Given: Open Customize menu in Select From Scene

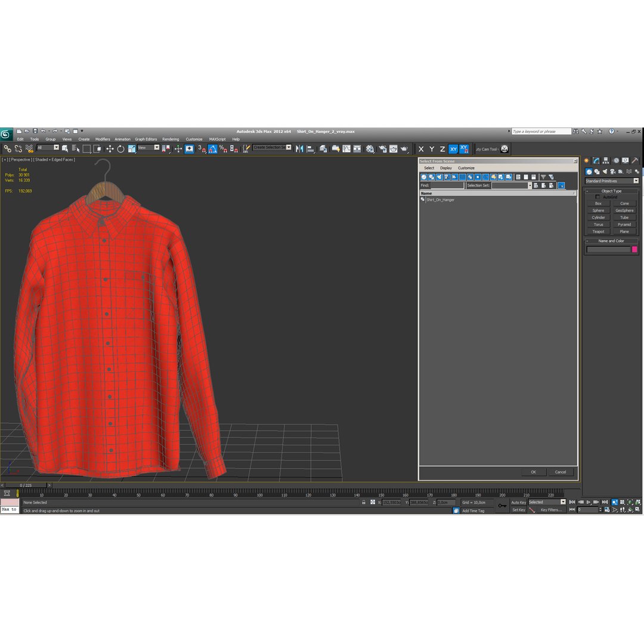Looking at the screenshot, I should coord(466,168).
